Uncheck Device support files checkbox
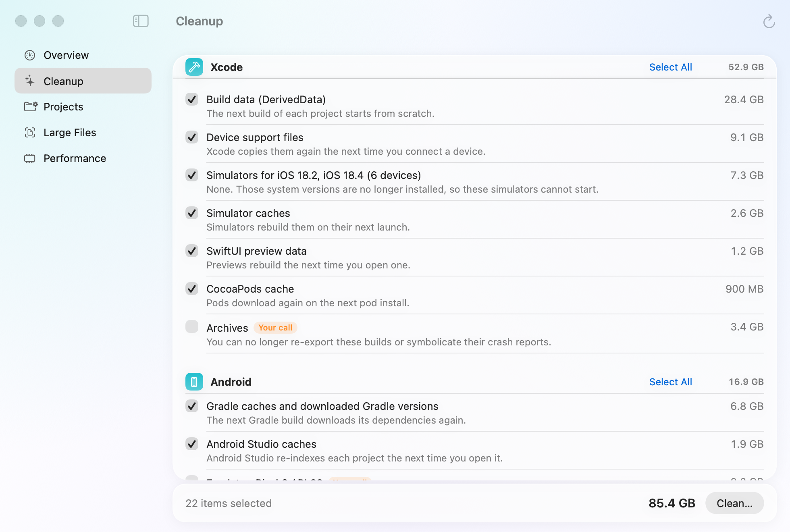Screen dimensions: 790x532 click(x=192, y=137)
